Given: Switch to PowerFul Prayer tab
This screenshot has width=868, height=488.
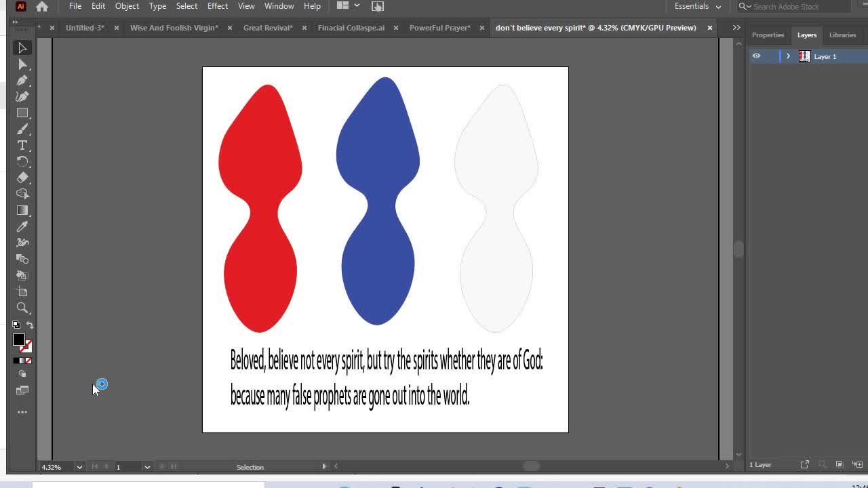Looking at the screenshot, I should [440, 28].
